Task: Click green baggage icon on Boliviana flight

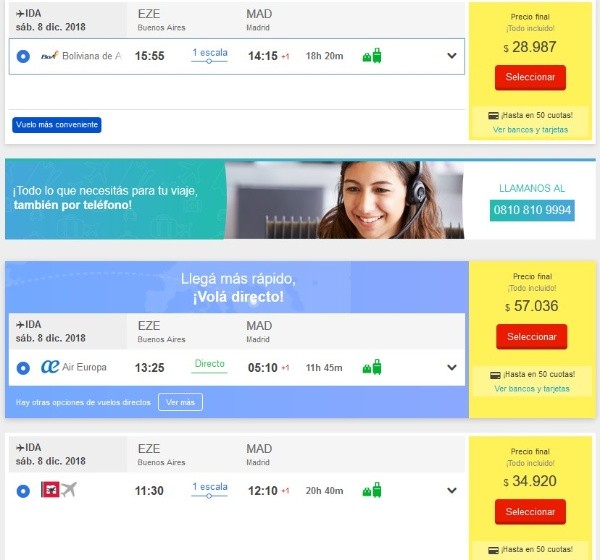Action: pos(372,56)
